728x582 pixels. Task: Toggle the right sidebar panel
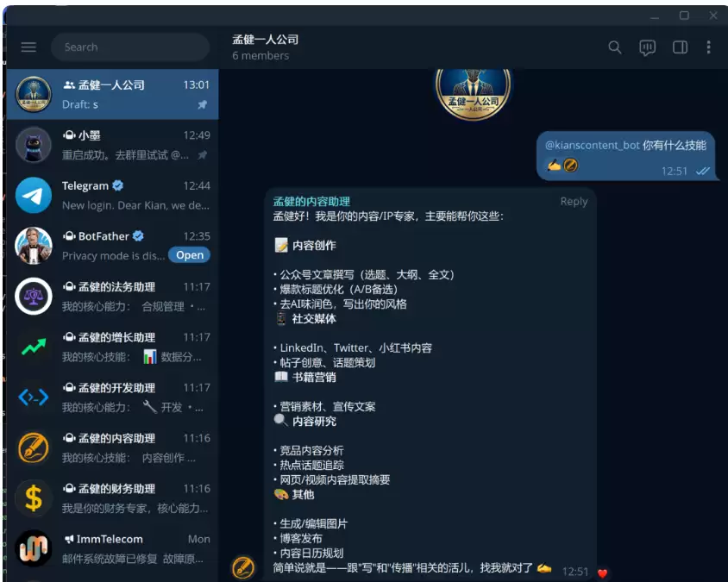coord(681,47)
